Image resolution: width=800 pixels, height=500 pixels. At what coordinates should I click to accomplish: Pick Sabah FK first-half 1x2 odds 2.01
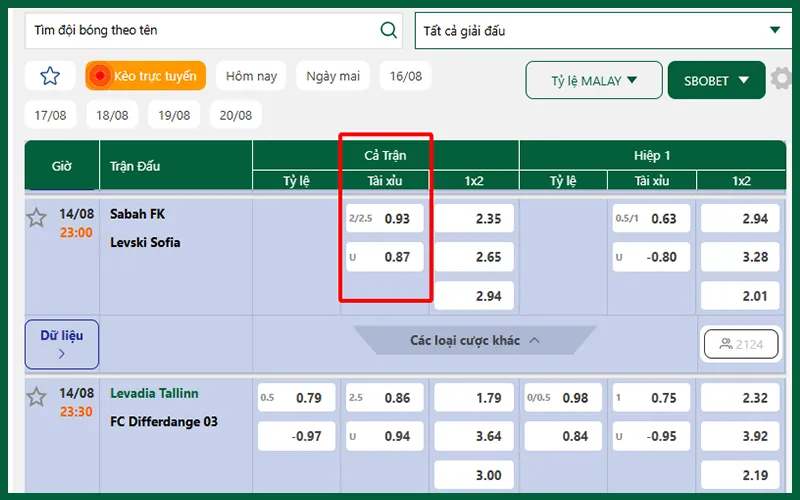(740, 295)
